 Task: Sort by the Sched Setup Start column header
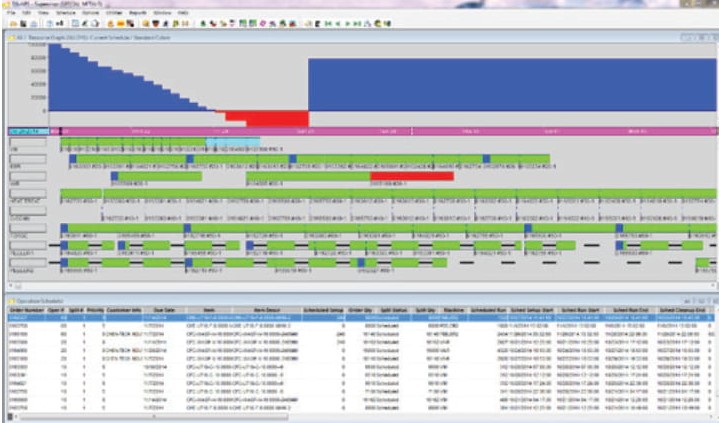(x=531, y=310)
